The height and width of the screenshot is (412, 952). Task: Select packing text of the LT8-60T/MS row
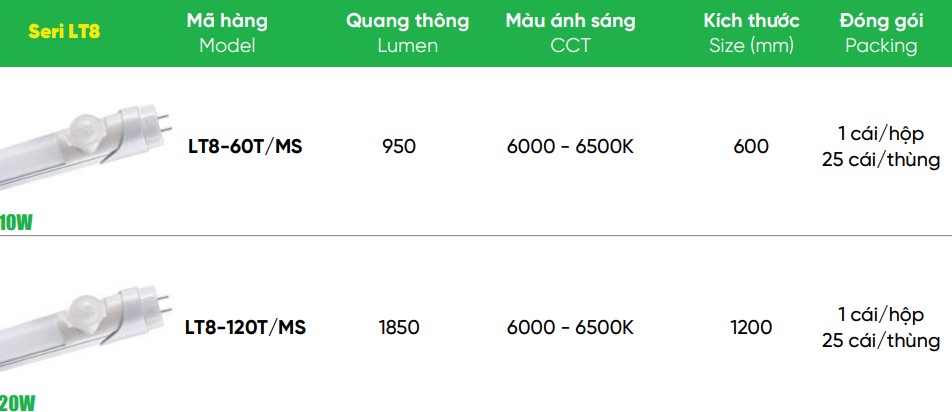881,147
